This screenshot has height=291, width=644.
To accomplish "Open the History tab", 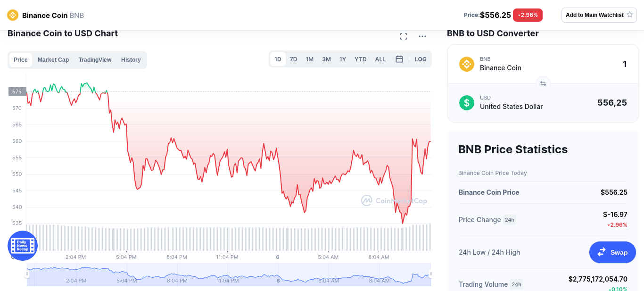I will tap(131, 60).
